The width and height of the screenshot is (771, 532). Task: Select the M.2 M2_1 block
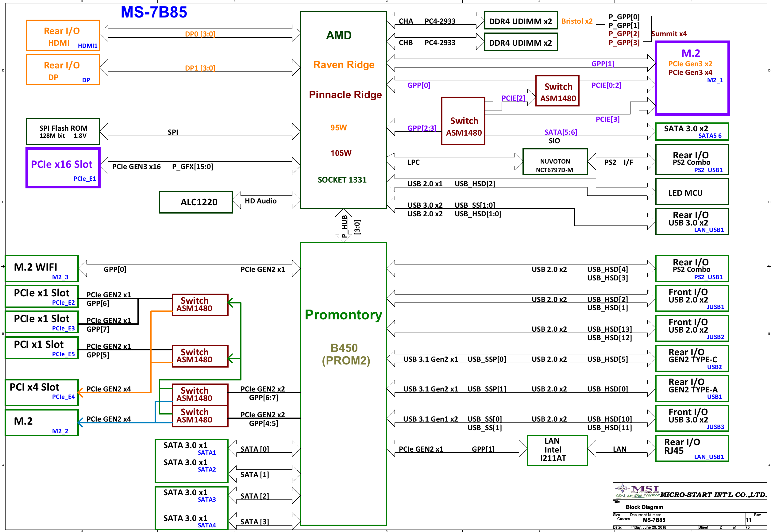(x=692, y=78)
